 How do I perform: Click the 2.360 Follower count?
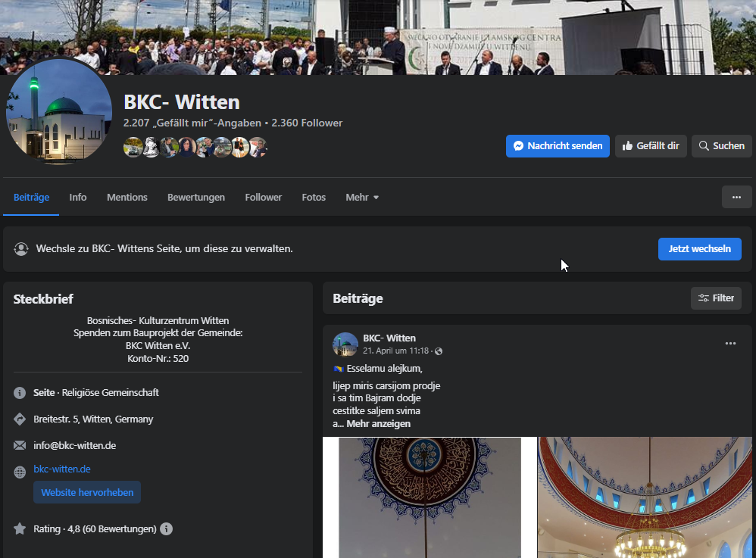coord(307,123)
